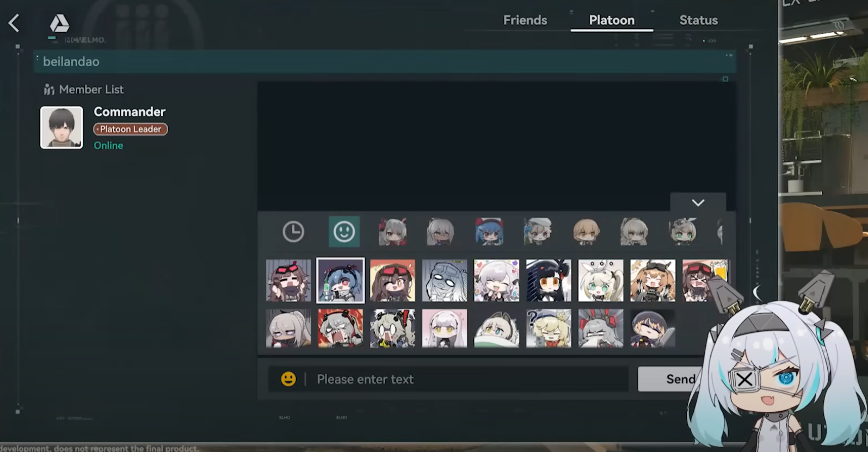
Task: Send the winking brunette on orange background sticker
Action: (x=392, y=280)
